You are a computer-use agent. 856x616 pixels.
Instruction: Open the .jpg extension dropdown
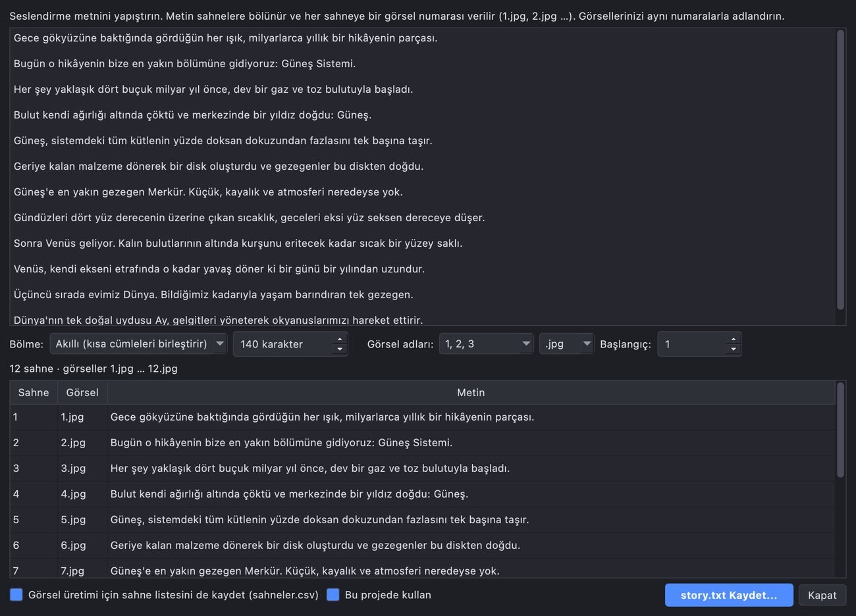(x=566, y=344)
